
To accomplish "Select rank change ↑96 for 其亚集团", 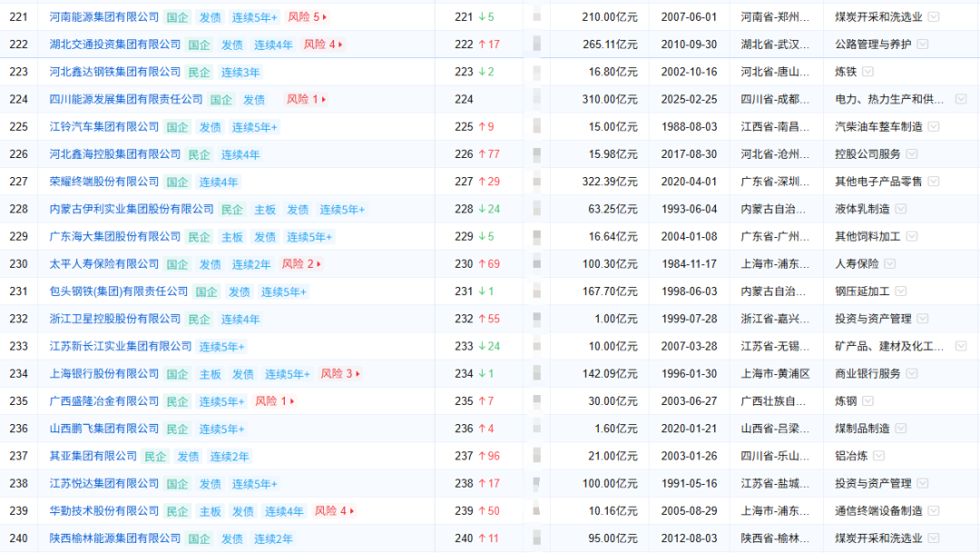I will pos(489,456).
